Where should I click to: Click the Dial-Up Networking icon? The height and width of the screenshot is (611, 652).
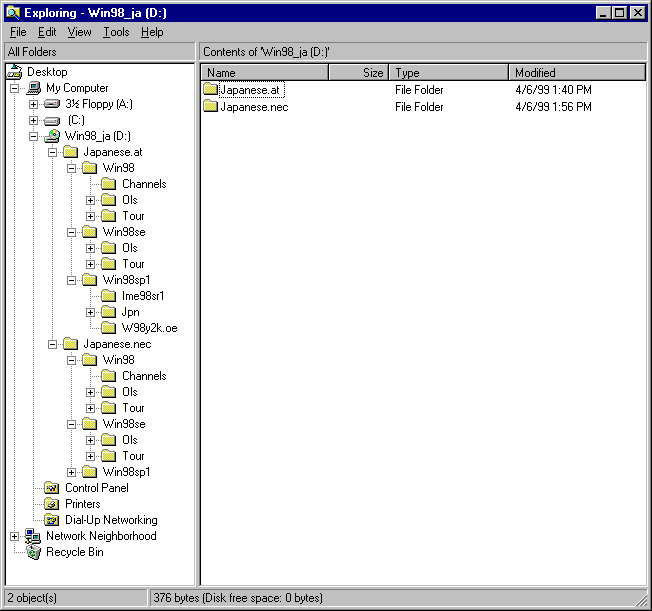tap(52, 520)
